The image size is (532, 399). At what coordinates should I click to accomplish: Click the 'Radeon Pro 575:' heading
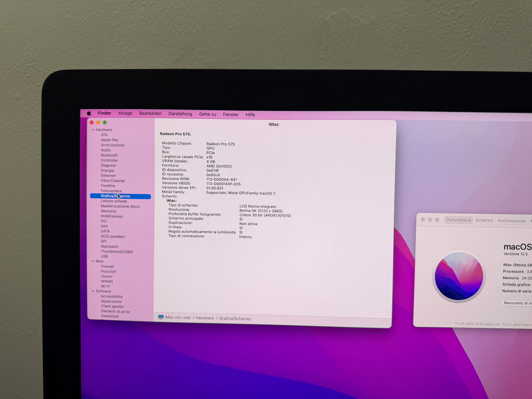click(175, 134)
